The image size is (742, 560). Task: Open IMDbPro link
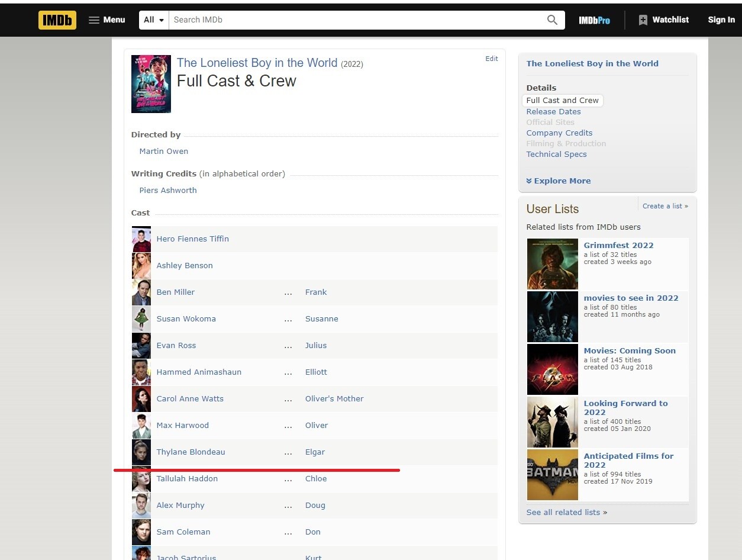pyautogui.click(x=594, y=20)
